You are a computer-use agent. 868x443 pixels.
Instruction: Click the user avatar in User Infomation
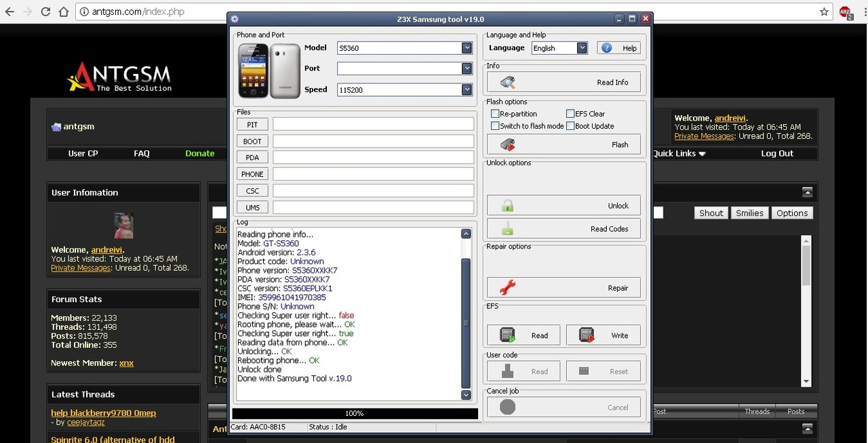pyautogui.click(x=123, y=226)
